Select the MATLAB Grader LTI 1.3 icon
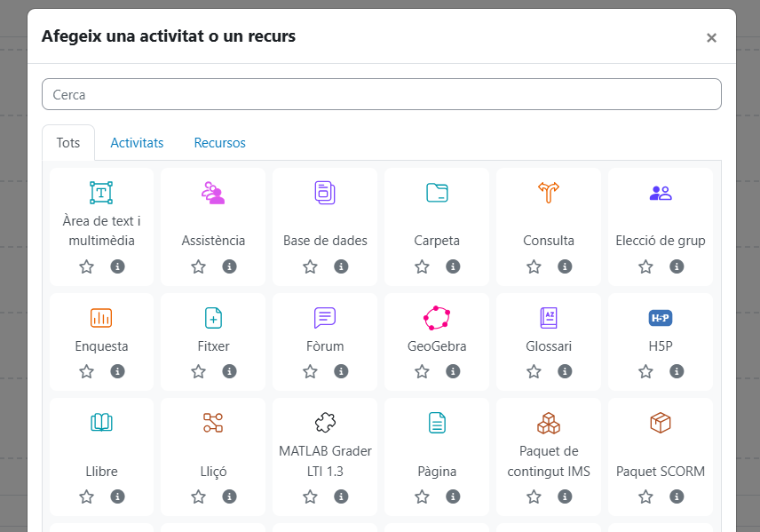The width and height of the screenshot is (760, 532). (x=325, y=423)
